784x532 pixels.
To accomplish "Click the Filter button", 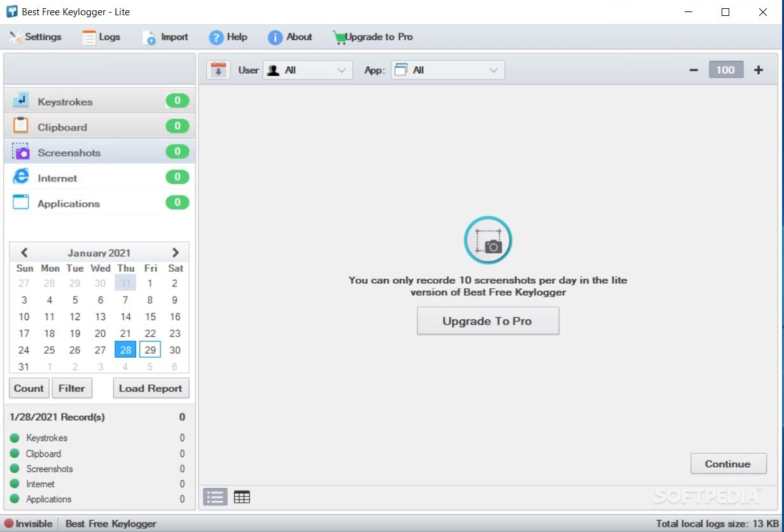I will click(72, 388).
